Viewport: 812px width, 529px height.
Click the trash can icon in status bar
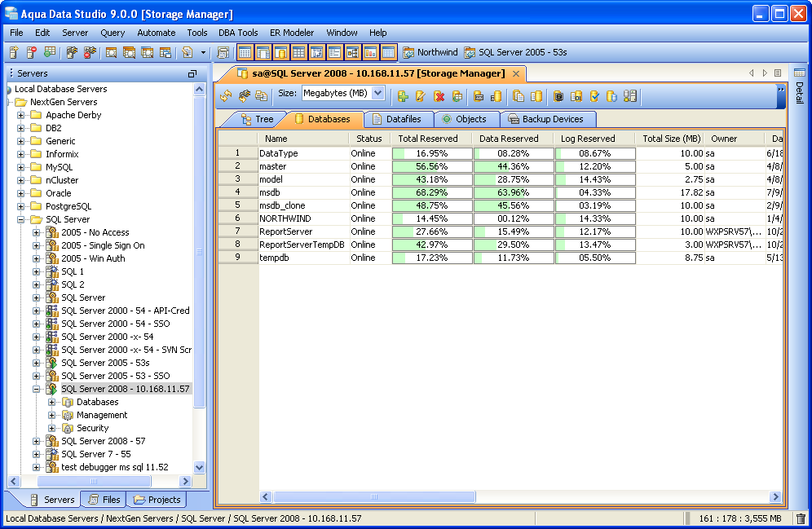tap(801, 518)
